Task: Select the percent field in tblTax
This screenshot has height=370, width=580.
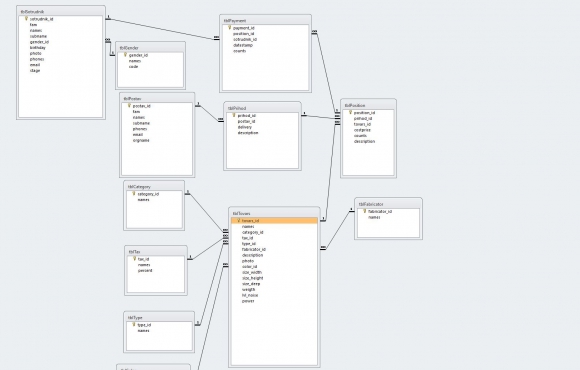Action: [x=145, y=270]
